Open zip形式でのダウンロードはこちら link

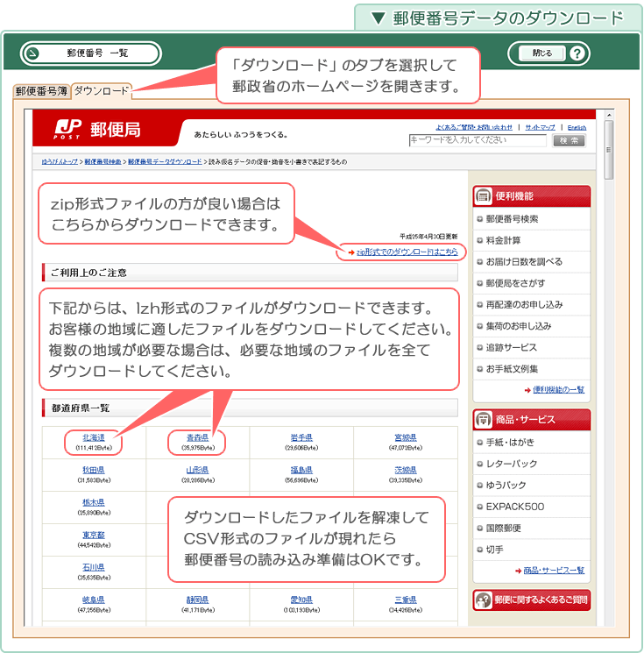click(407, 252)
